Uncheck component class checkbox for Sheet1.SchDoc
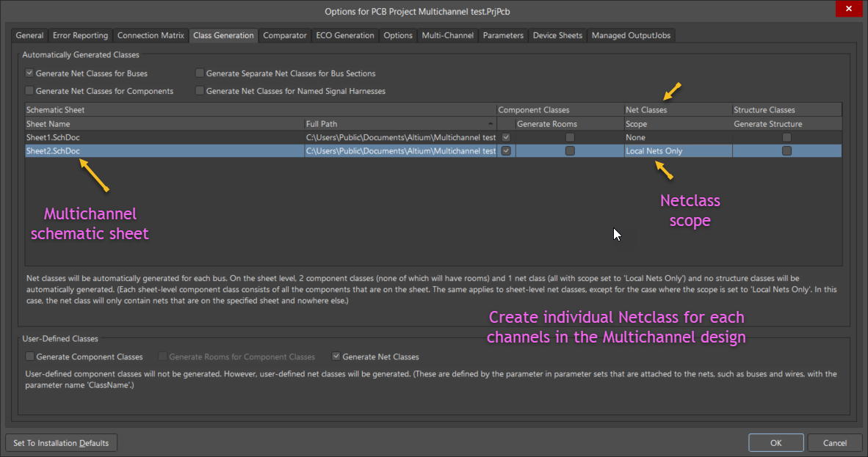Screen dimensions: 868x457 tap(506, 137)
